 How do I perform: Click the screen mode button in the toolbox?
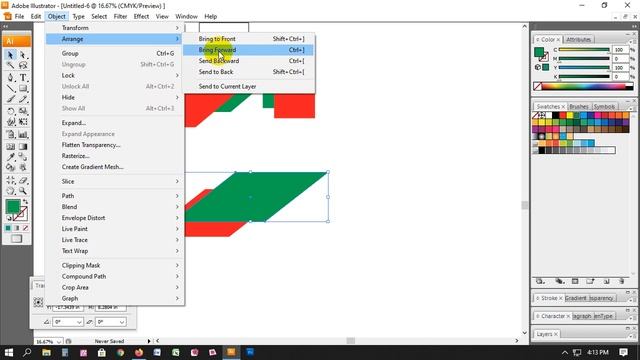click(x=17, y=239)
